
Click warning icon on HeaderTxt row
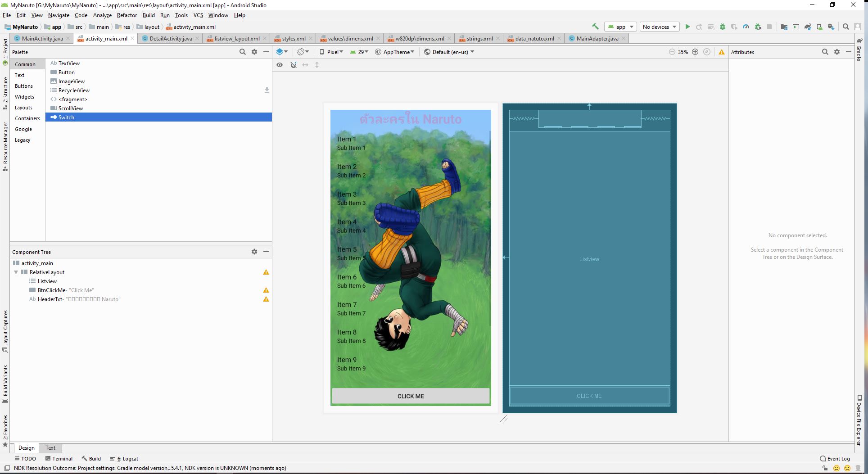(266, 299)
